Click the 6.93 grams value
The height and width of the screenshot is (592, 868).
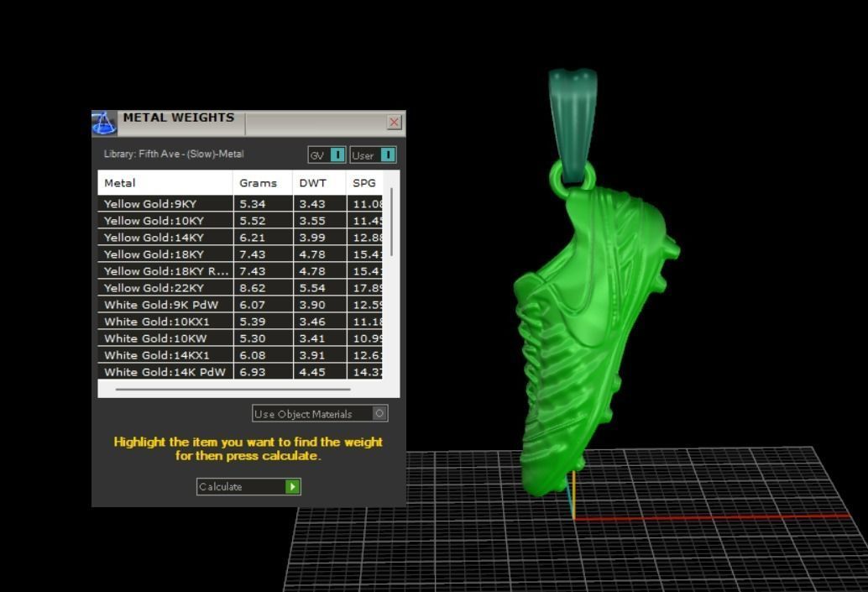click(253, 372)
